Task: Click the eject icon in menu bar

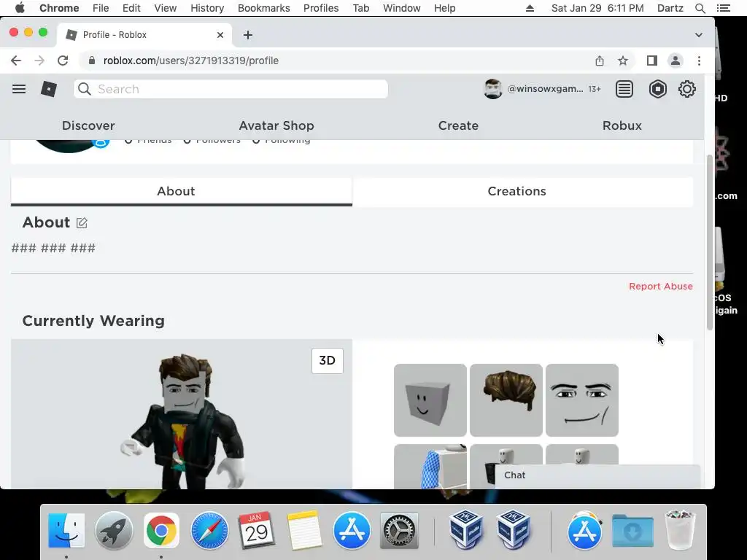Action: pos(530,8)
